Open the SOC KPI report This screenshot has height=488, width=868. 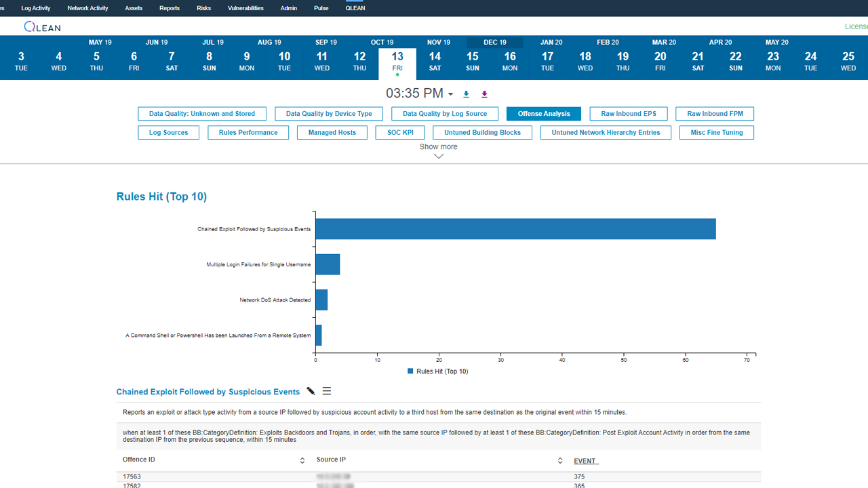(401, 133)
